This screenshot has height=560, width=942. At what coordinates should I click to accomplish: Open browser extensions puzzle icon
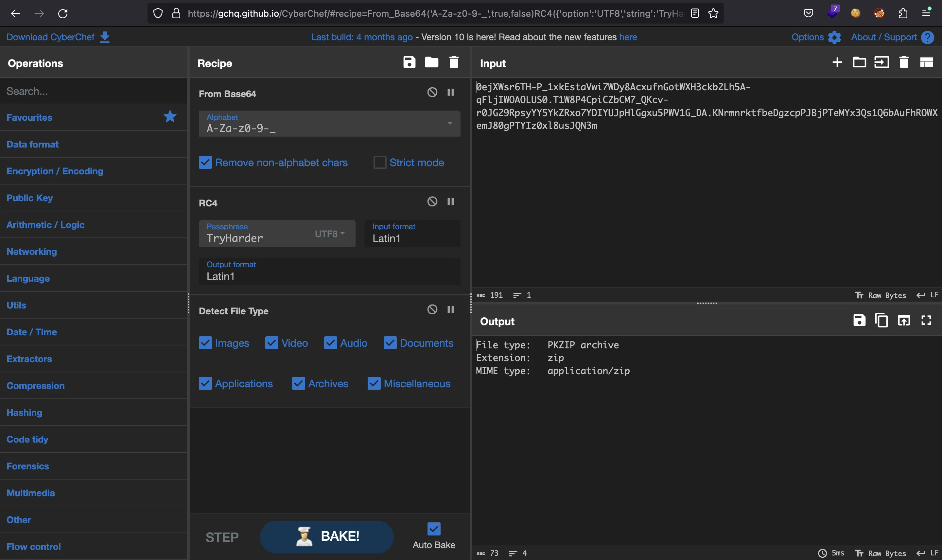pyautogui.click(x=902, y=14)
